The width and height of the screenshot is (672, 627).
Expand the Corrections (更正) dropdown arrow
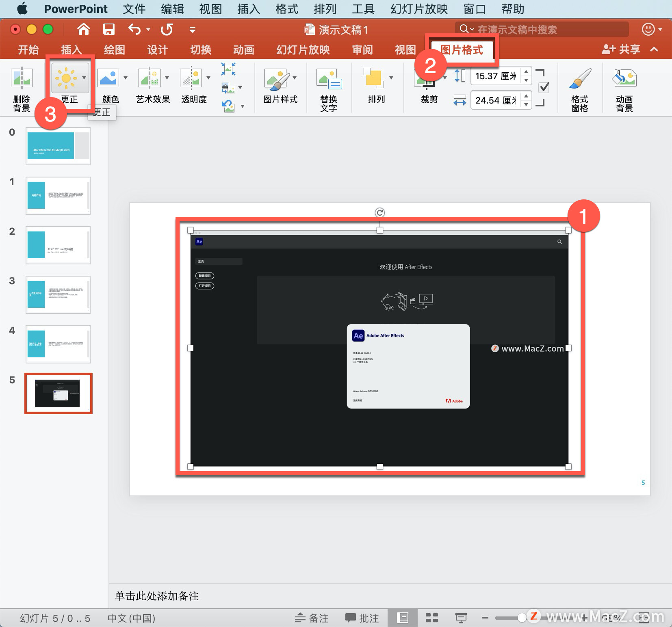[x=84, y=78]
